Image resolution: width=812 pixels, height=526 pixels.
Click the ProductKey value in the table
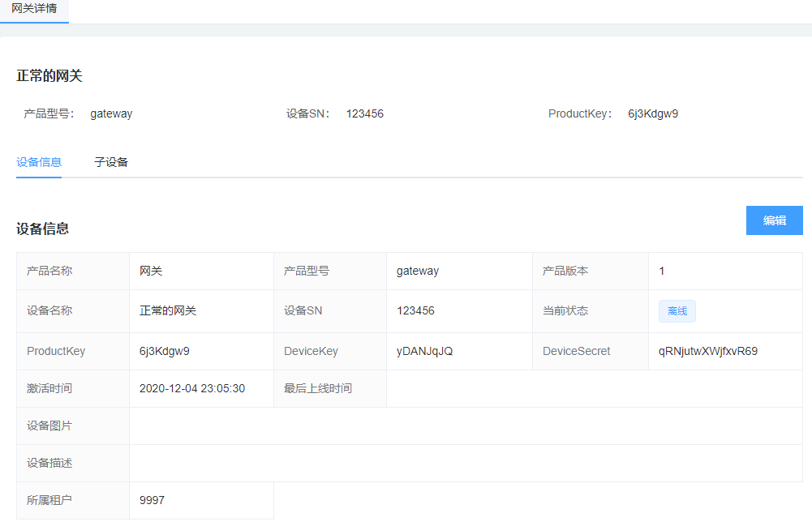point(165,351)
